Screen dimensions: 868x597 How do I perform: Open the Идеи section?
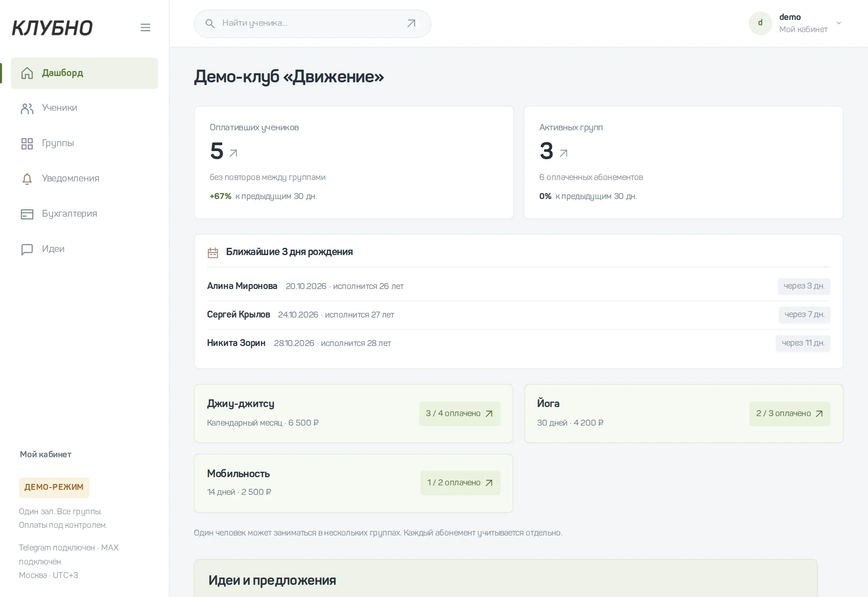point(84,249)
